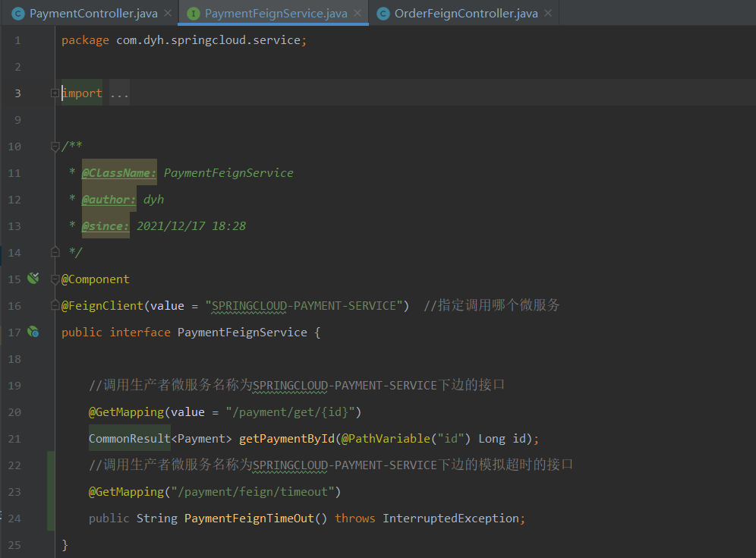The image size is (756, 558).
Task: Close the PaymentController.java tab
Action: [x=169, y=13]
